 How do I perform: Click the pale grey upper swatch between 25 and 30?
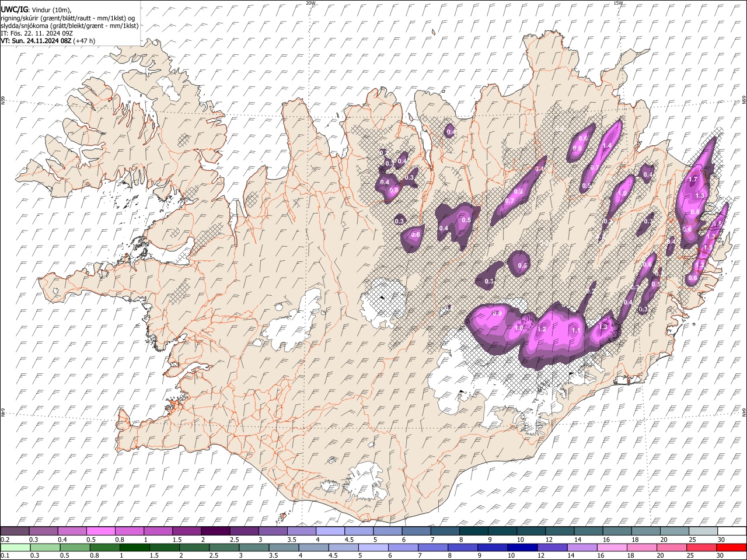pyautogui.click(x=703, y=531)
